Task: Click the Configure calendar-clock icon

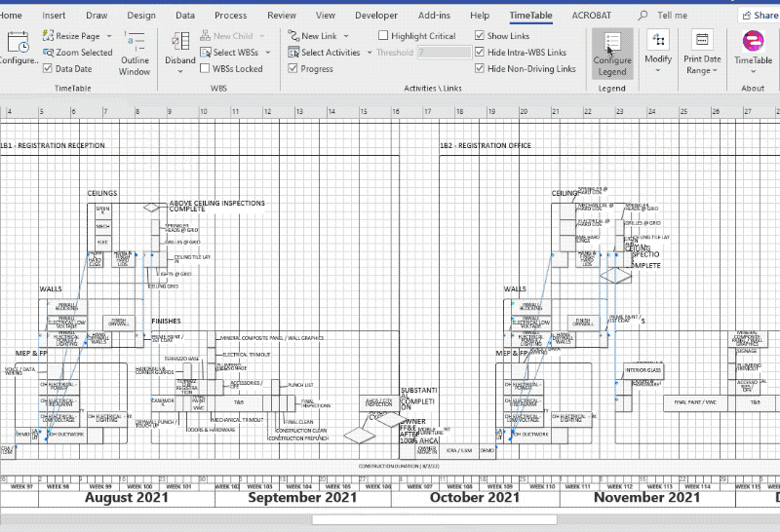Action: pos(18,42)
